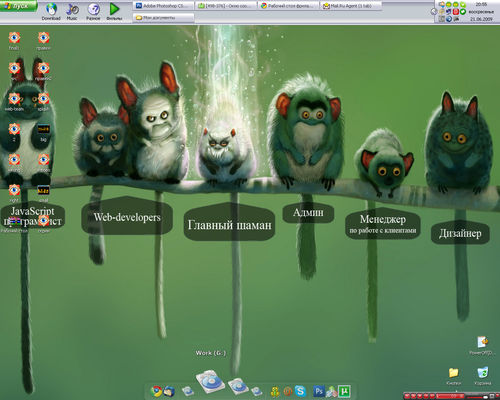
Task: Open the 'bg' dark thumbnail desktop file
Action: pos(43,132)
